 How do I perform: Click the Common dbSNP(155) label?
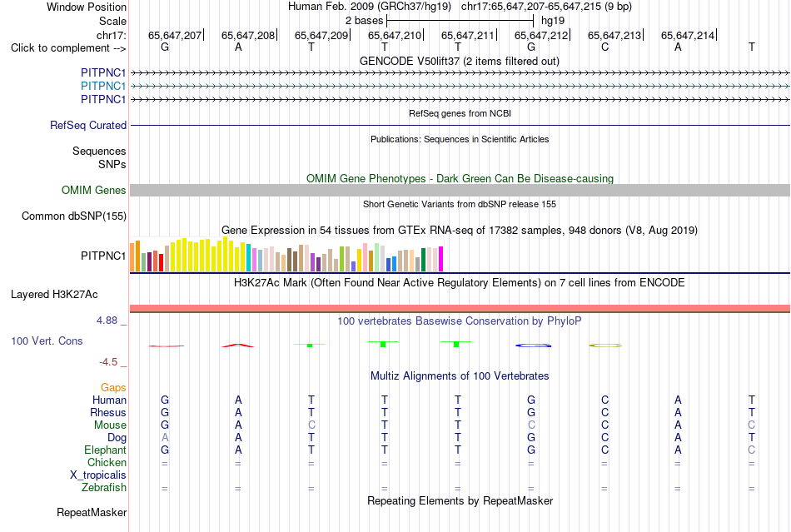click(74, 216)
